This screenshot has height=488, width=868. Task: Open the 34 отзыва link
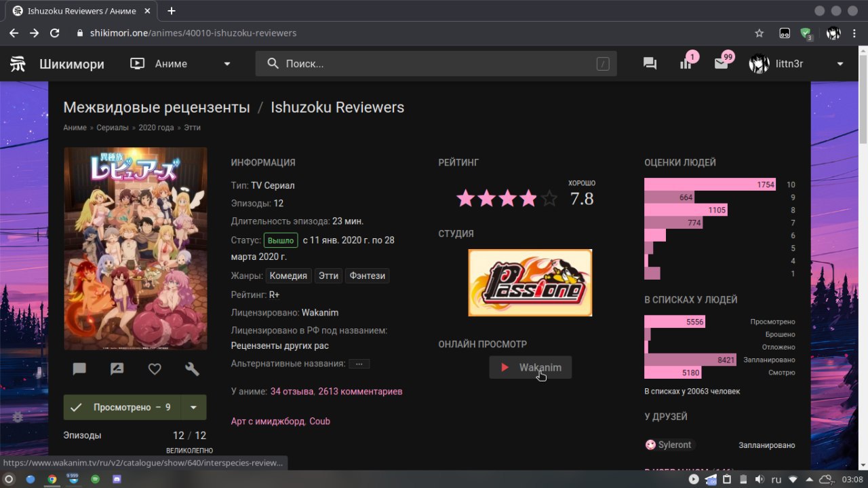pos(292,392)
